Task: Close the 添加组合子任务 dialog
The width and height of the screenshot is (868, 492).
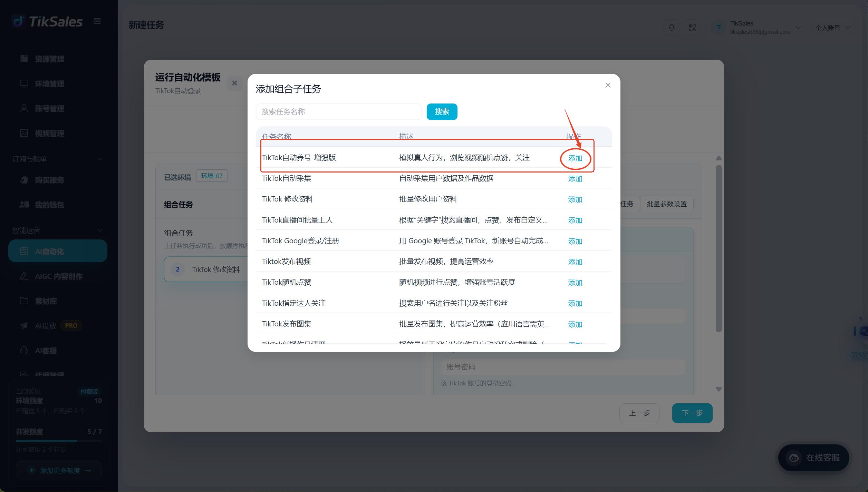Action: coord(608,85)
